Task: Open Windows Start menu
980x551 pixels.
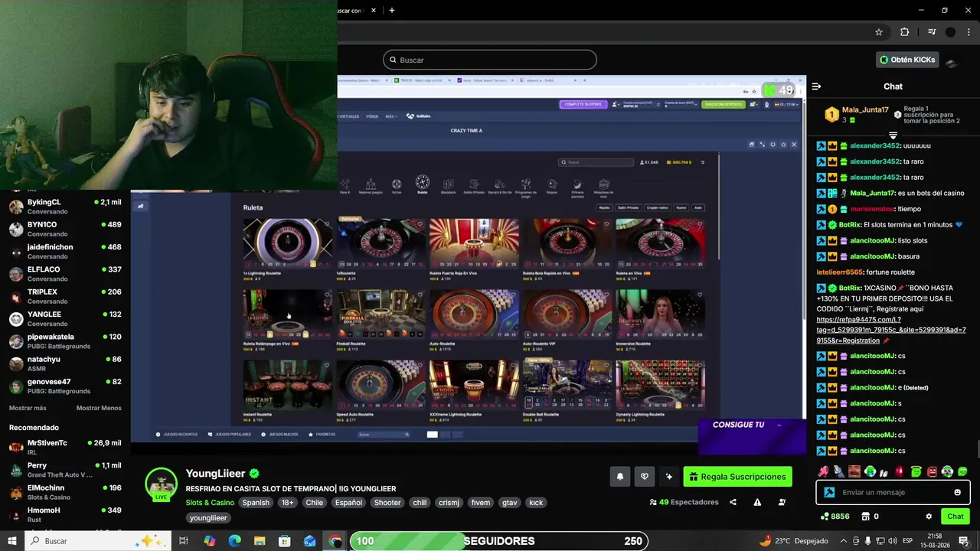Action: pyautogui.click(x=12, y=541)
